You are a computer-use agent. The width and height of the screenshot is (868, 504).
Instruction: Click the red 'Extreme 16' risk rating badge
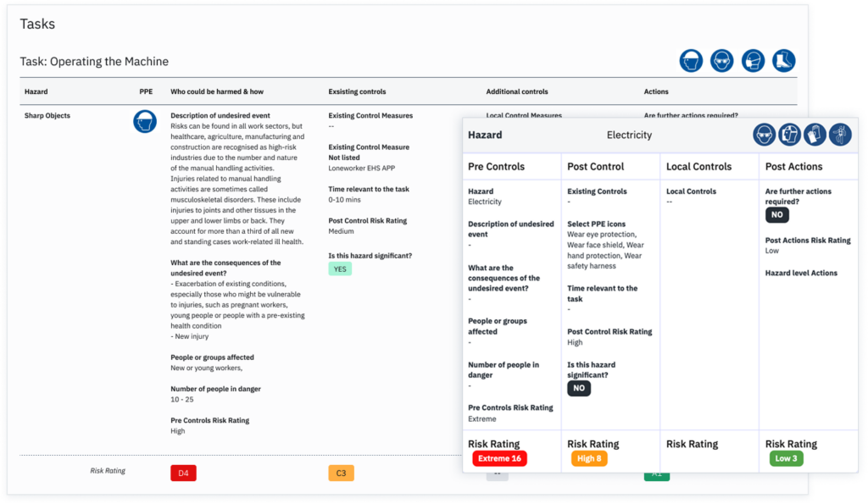click(x=499, y=458)
